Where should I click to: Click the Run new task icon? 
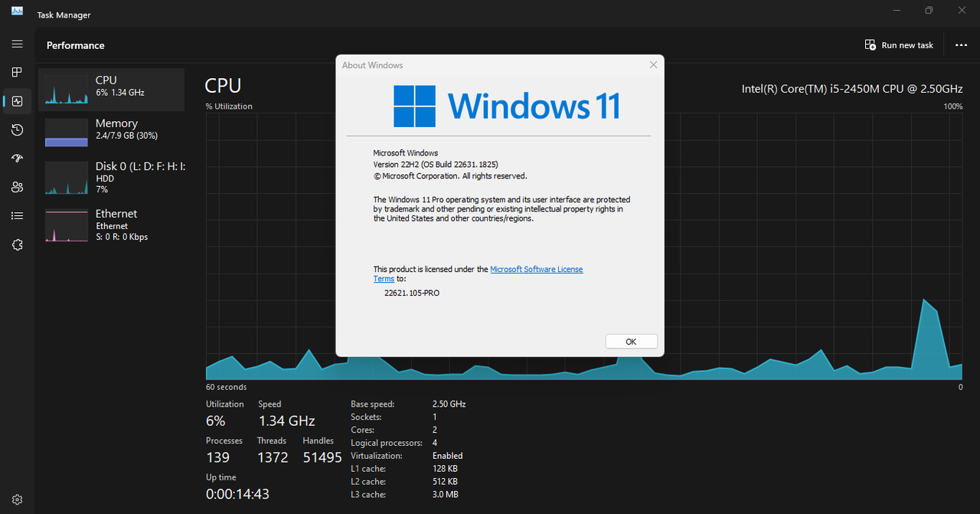[x=871, y=45]
